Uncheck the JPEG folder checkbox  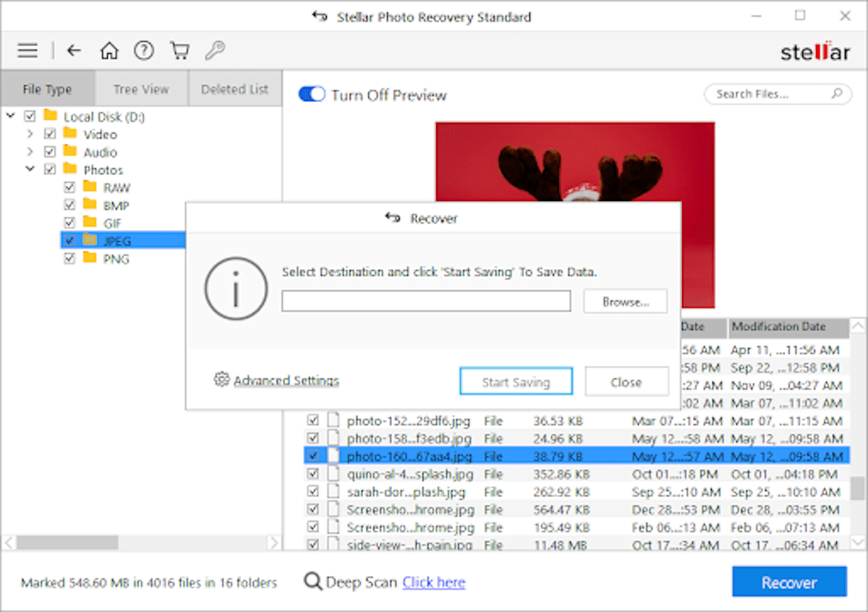coord(69,240)
